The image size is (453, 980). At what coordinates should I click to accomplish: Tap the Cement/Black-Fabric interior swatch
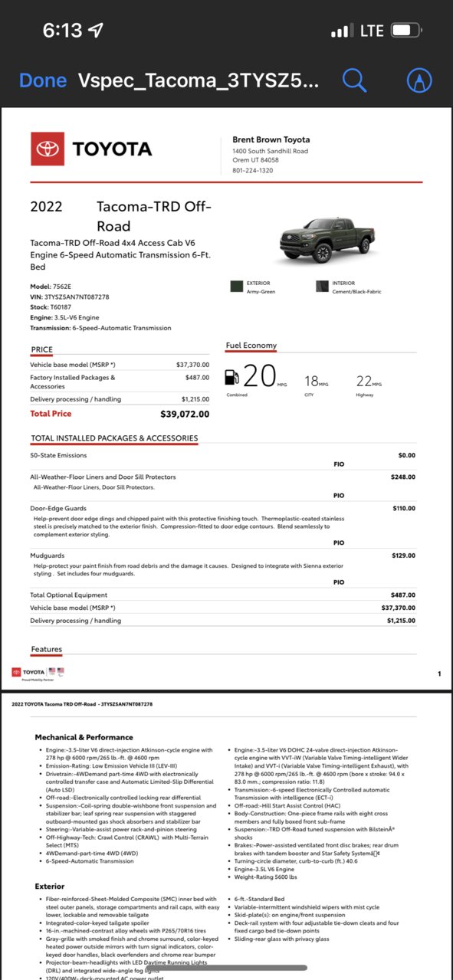[x=321, y=287]
